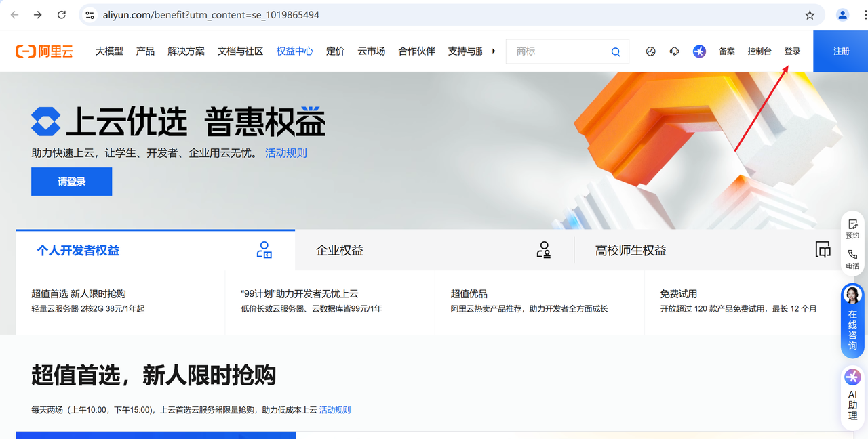Select 超值首选 新人限时抢购 card
The width and height of the screenshot is (868, 439).
(x=120, y=301)
